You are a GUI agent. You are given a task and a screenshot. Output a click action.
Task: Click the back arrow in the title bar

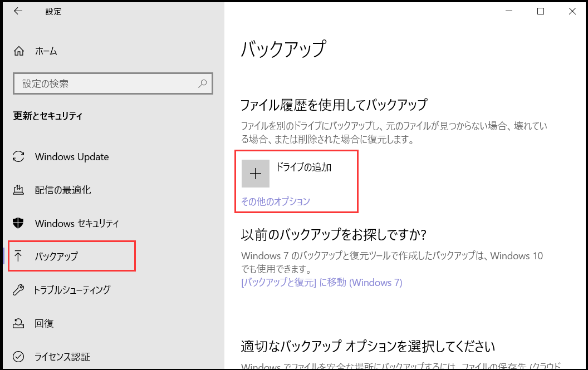[x=18, y=11]
